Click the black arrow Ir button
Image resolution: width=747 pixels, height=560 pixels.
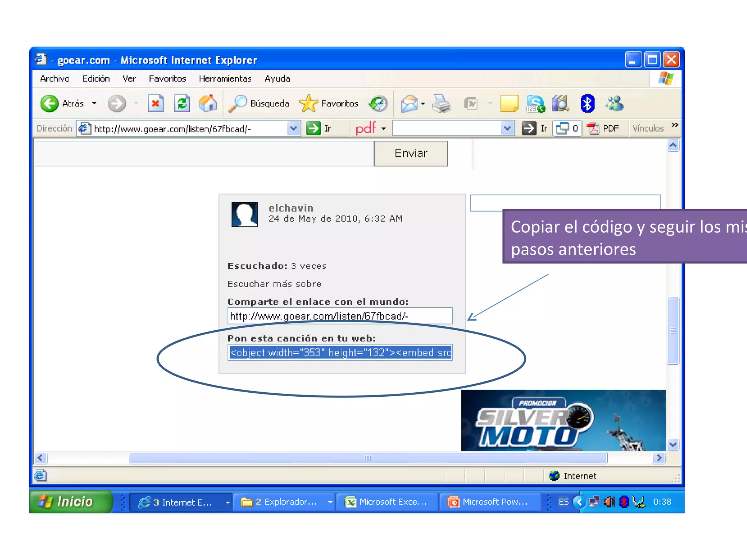pos(534,128)
